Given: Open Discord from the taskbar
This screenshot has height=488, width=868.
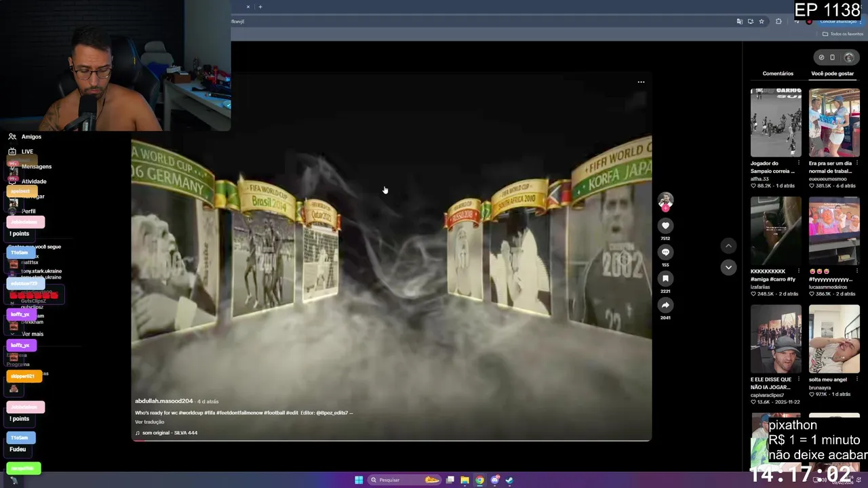Looking at the screenshot, I should coord(494,480).
